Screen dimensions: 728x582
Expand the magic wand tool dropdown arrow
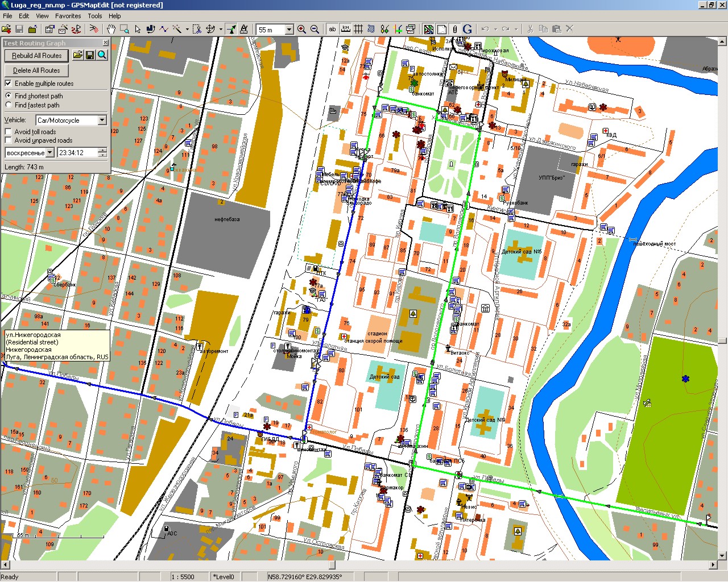click(x=187, y=29)
